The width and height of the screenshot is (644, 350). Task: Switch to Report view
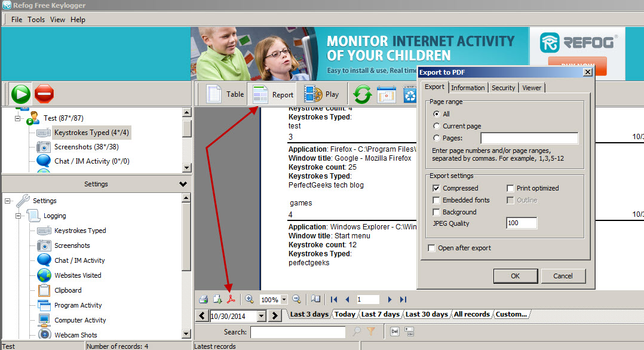pos(273,94)
